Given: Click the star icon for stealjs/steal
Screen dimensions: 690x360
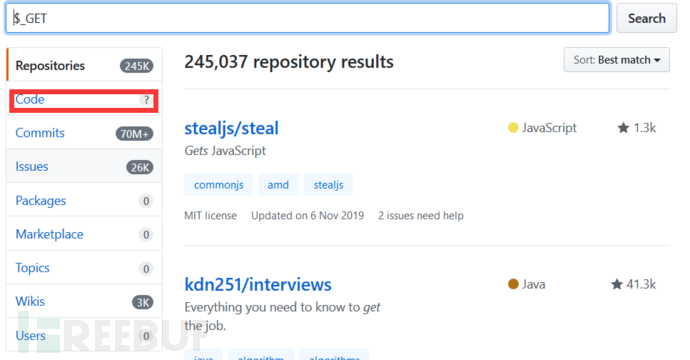Looking at the screenshot, I should pos(623,128).
